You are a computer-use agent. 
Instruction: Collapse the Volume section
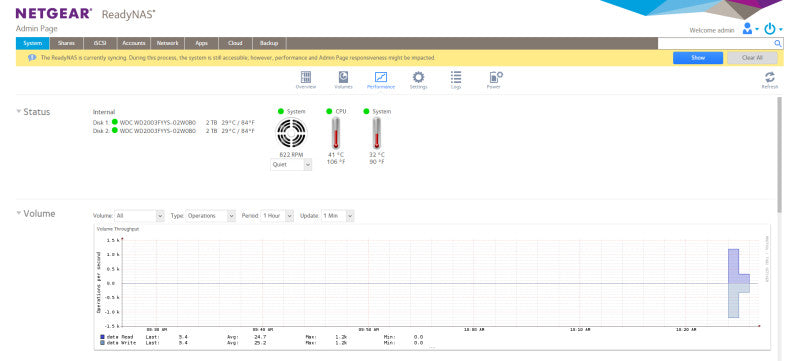(19, 213)
